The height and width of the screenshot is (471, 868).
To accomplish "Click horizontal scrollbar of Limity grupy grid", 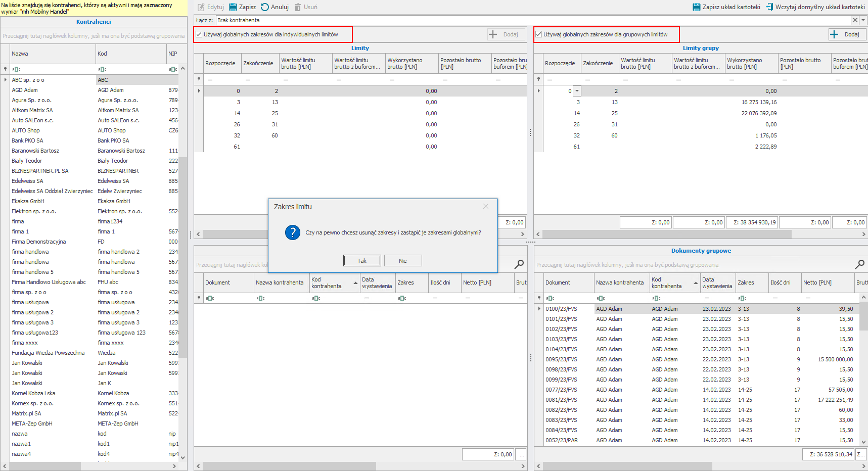I will click(667, 234).
